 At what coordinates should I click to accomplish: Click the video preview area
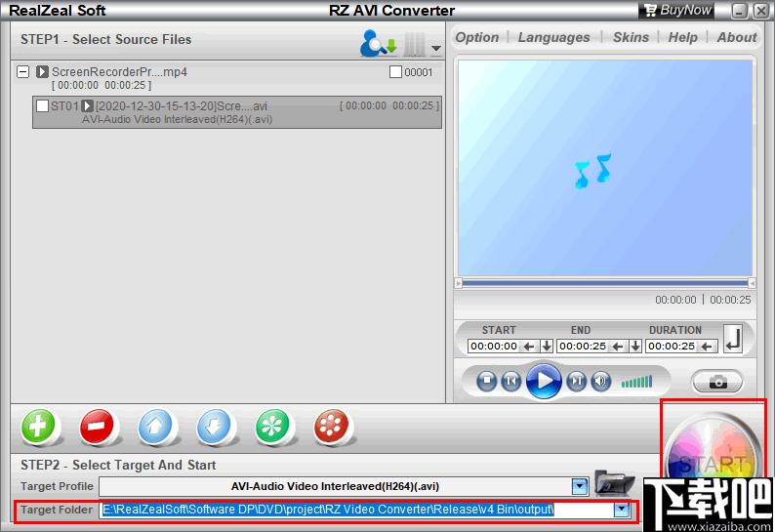point(605,168)
